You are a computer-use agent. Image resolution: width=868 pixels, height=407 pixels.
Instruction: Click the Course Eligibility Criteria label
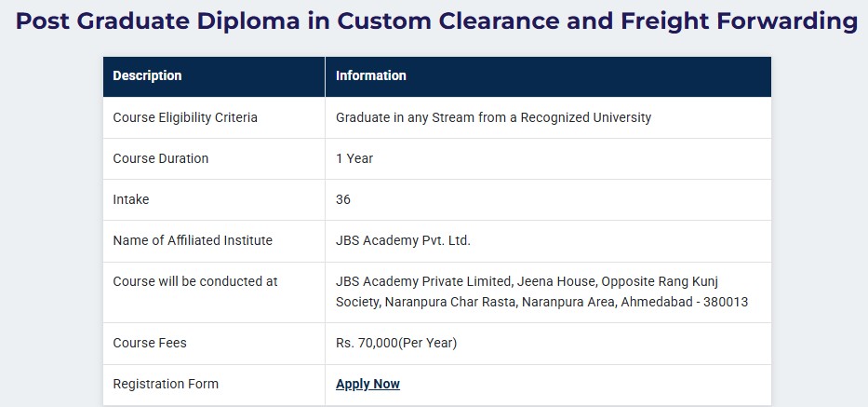(185, 117)
